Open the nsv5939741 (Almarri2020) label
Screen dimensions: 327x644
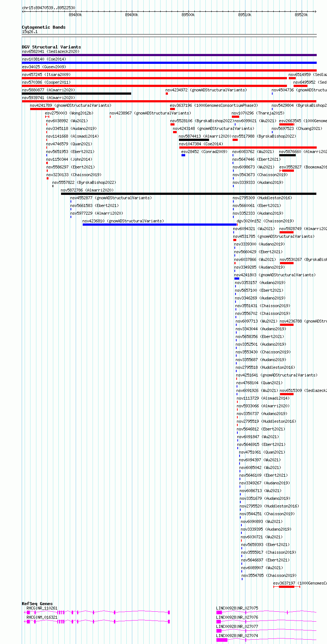(48, 98)
